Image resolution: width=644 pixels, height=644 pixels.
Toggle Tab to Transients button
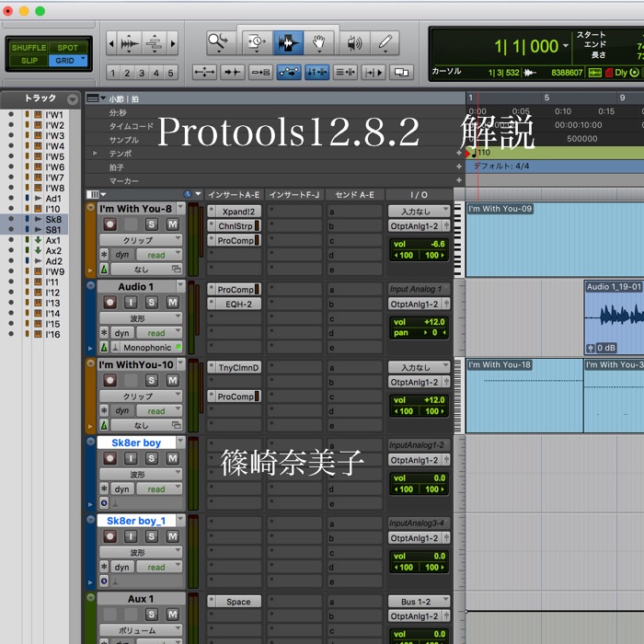pos(233,73)
